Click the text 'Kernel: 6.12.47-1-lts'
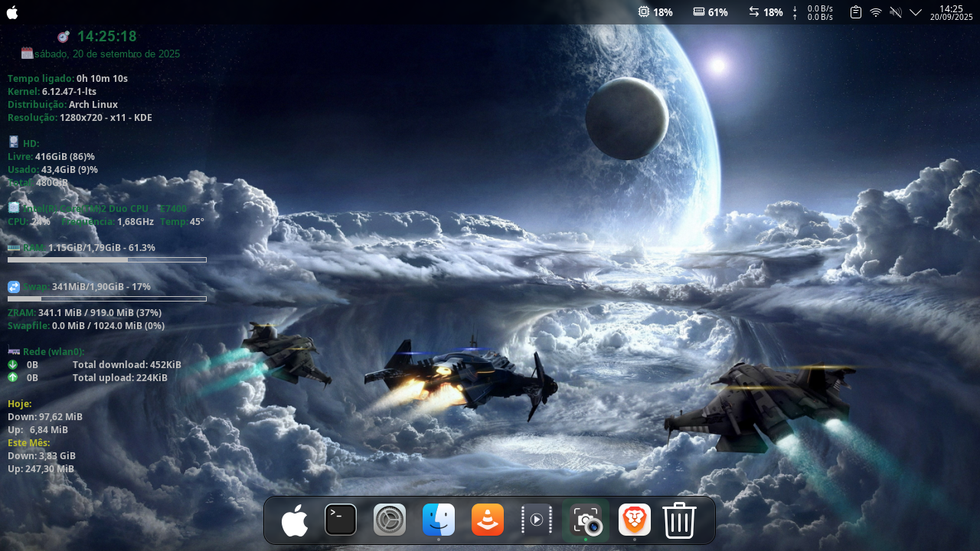The image size is (980, 551). coord(52,92)
